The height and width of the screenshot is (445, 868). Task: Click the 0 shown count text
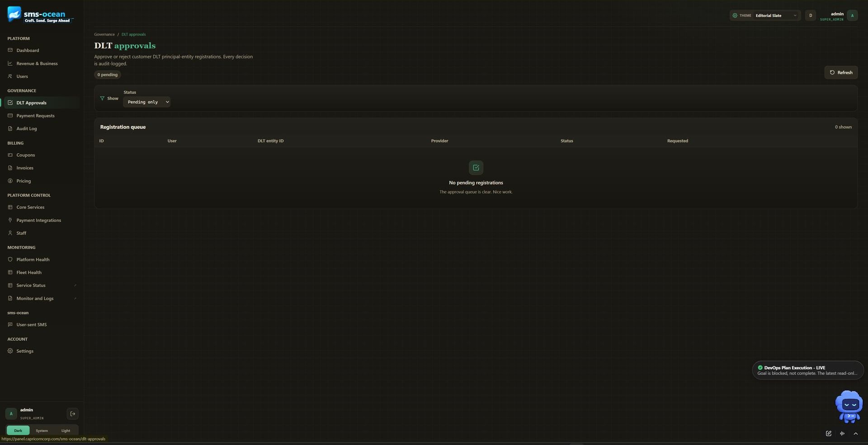click(843, 127)
